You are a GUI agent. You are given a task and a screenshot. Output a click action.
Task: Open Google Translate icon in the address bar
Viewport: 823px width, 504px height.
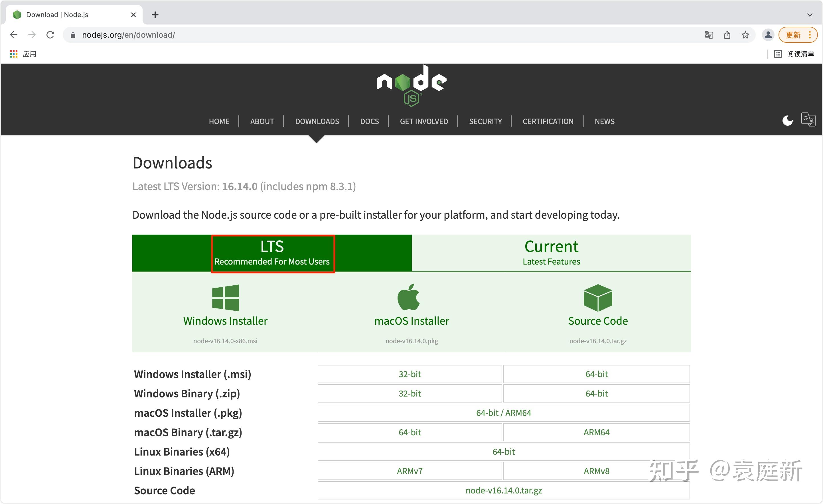point(709,35)
